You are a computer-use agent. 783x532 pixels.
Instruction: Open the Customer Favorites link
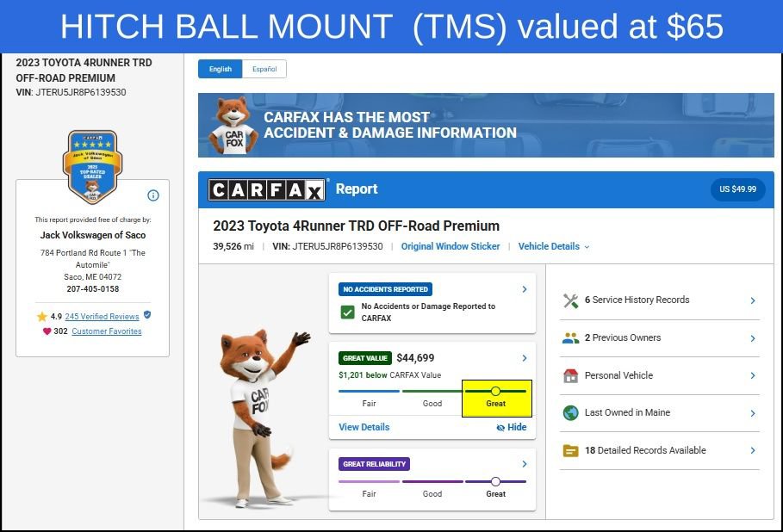pyautogui.click(x=106, y=331)
